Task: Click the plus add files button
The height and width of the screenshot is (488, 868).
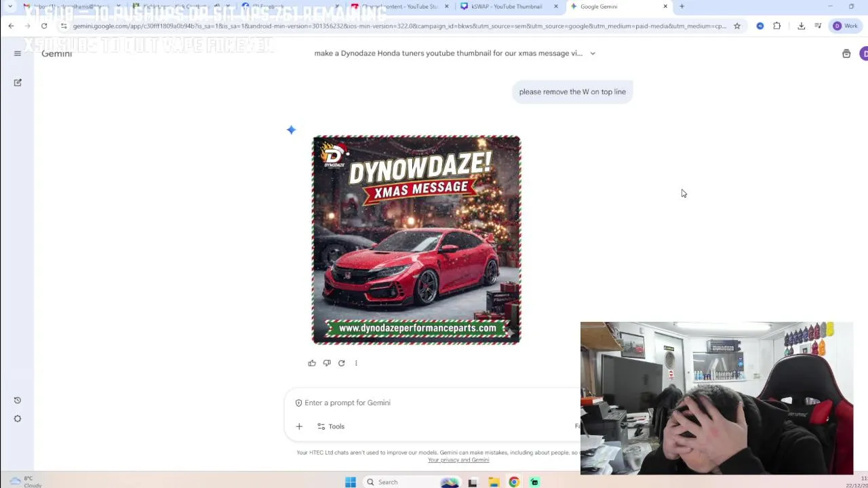Action: point(299,426)
